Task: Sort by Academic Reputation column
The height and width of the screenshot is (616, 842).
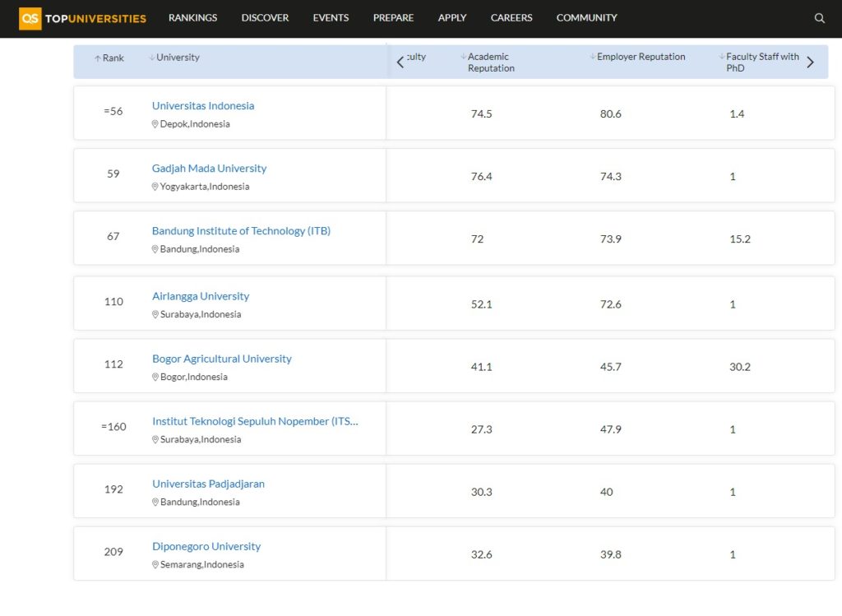Action: 490,63
